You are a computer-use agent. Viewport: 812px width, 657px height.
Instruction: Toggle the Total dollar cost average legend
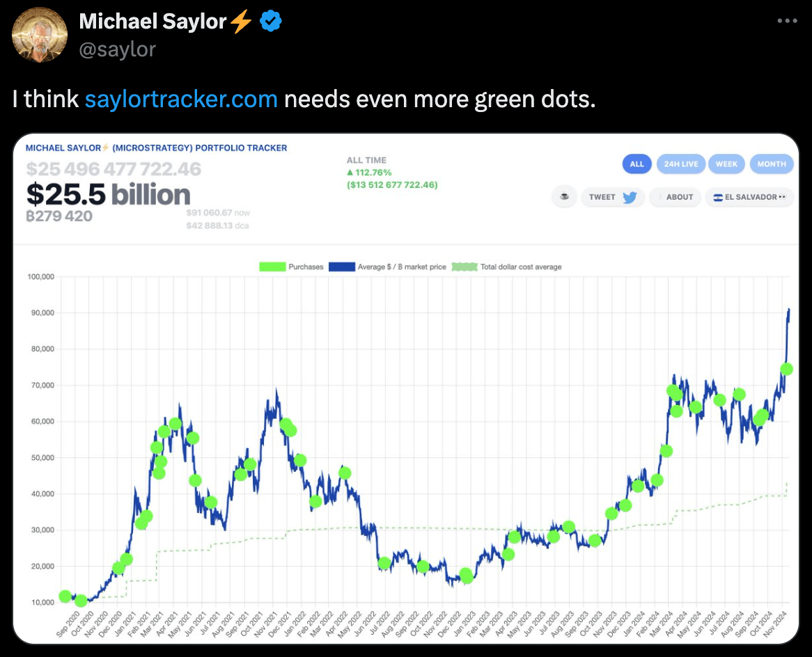click(x=506, y=267)
